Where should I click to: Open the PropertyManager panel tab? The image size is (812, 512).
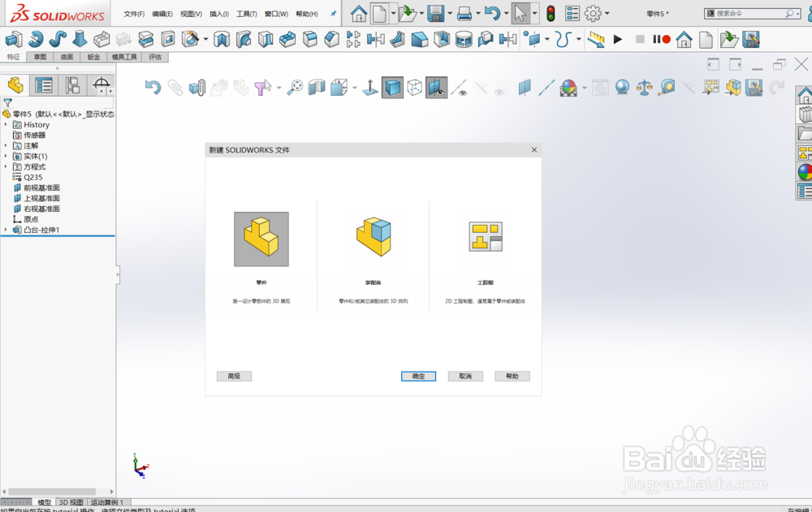(x=44, y=85)
